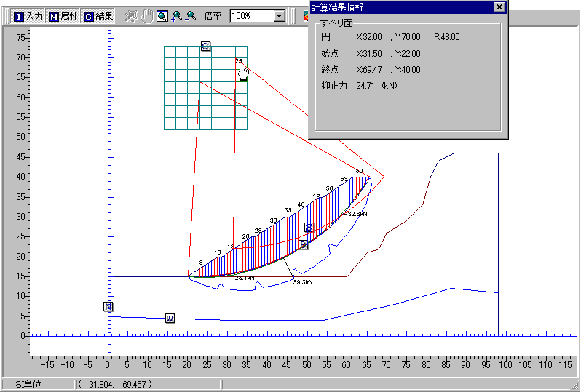Click the S marker on slip surface

[x=309, y=228]
